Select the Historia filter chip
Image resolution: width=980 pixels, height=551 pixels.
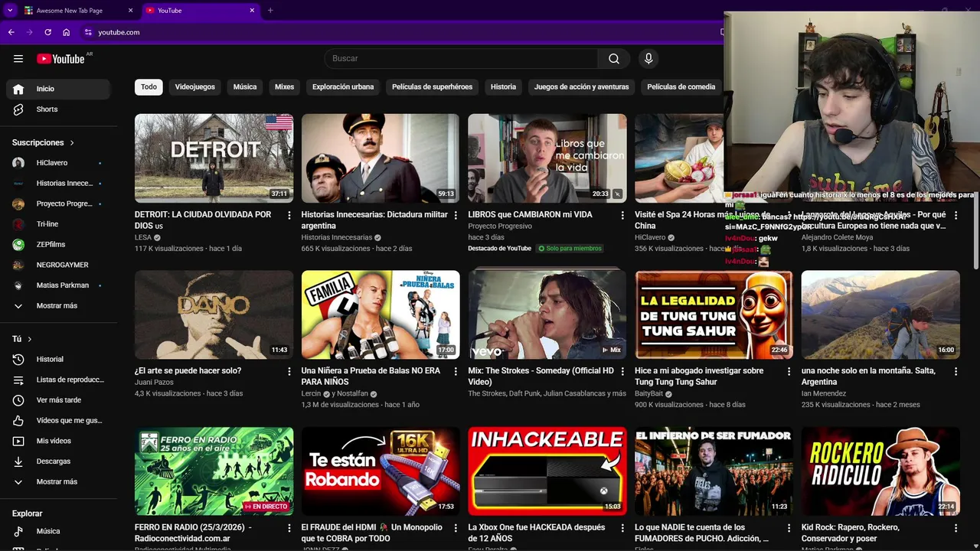(503, 87)
